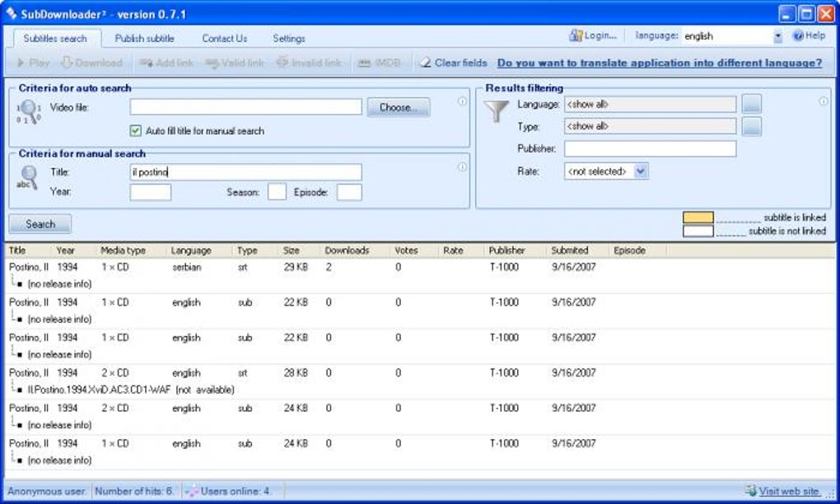Open the Publish subtitle tab

pos(145,39)
